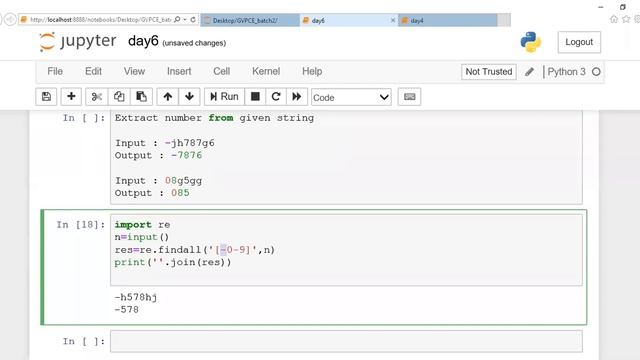Click the Not Trusted button
The width and height of the screenshot is (640, 360).
[489, 72]
